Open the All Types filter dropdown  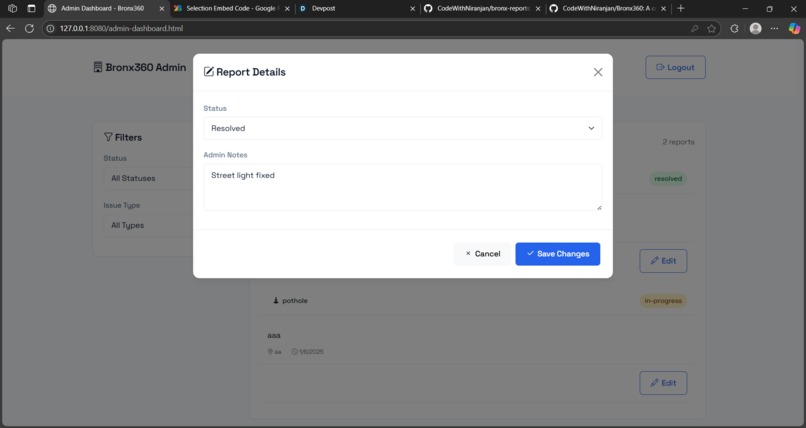tap(148, 225)
